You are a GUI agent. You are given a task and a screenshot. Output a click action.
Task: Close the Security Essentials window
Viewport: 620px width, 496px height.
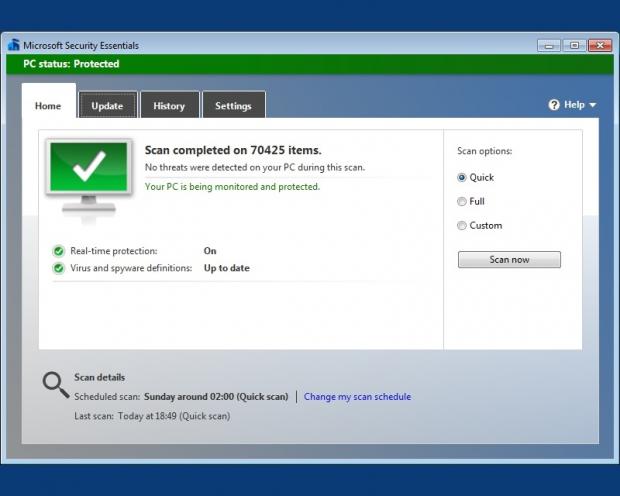[600, 45]
